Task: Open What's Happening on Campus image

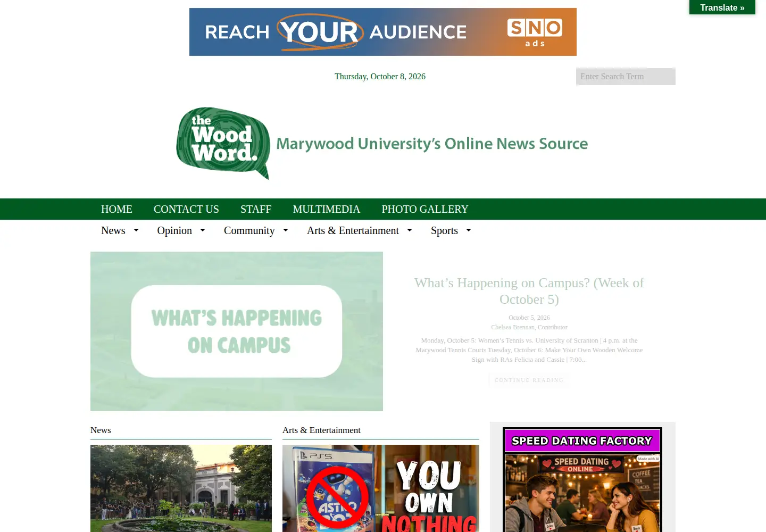Action: 237,331
